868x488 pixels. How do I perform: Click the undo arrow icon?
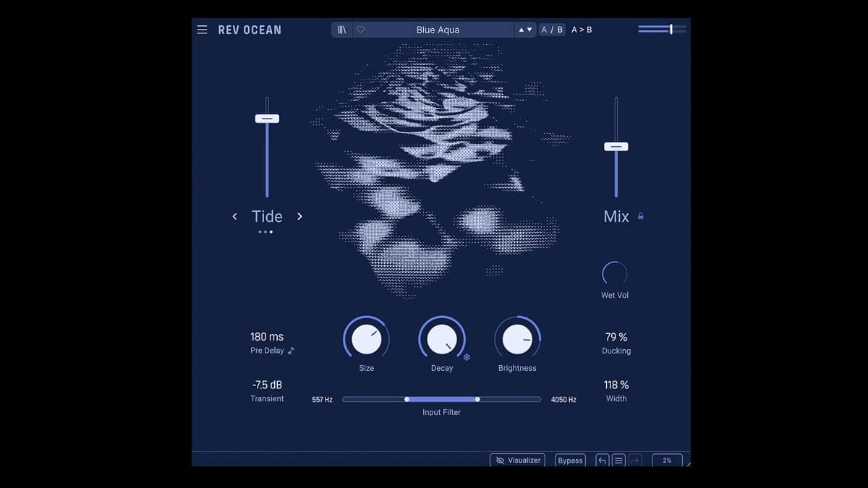point(602,460)
